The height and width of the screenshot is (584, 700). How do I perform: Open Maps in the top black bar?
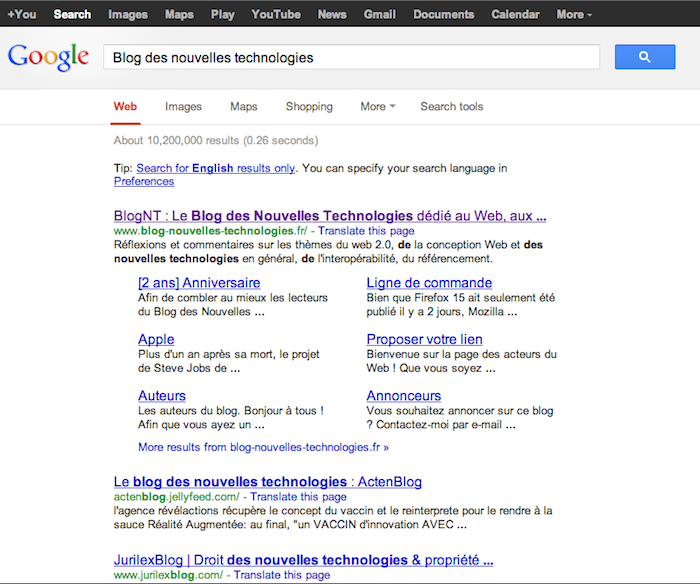point(179,14)
